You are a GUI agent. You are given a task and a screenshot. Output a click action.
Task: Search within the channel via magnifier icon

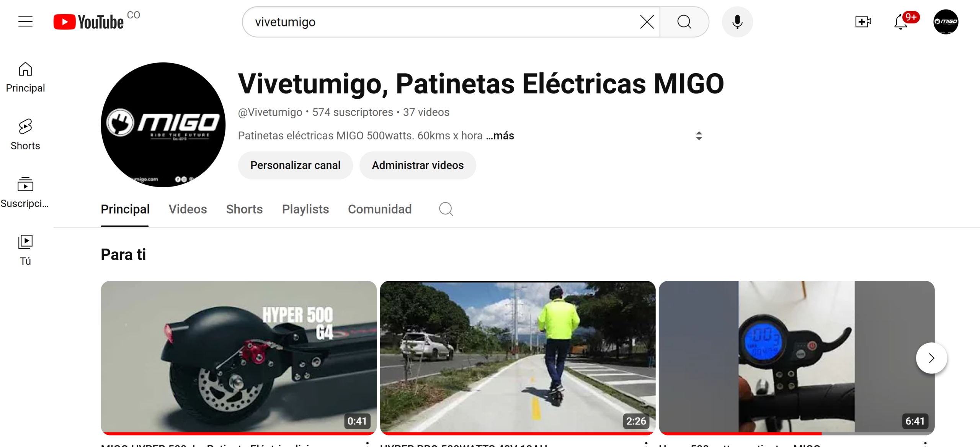[x=446, y=209]
